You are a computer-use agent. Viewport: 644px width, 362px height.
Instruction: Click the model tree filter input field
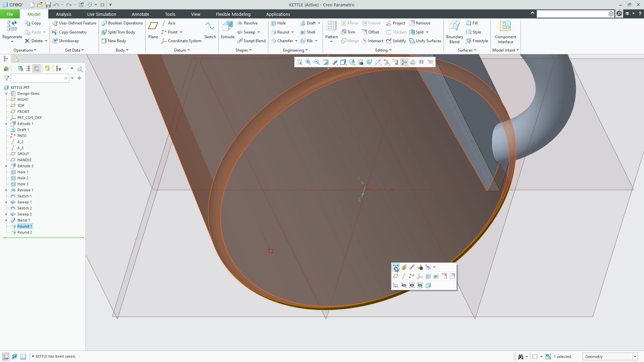[40, 78]
